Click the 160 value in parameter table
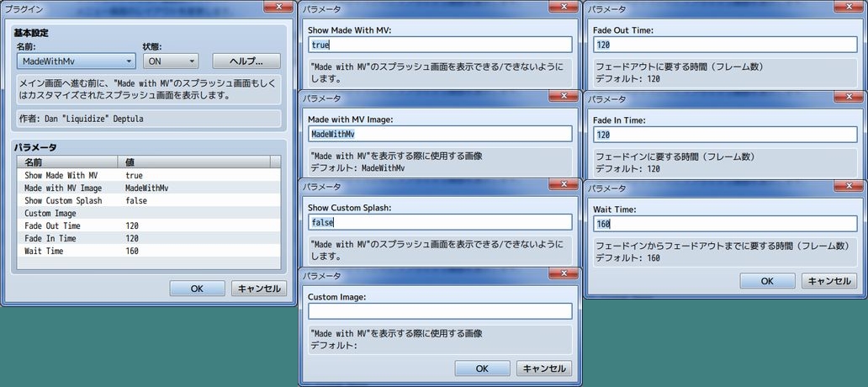The width and height of the screenshot is (868, 387). click(132, 252)
